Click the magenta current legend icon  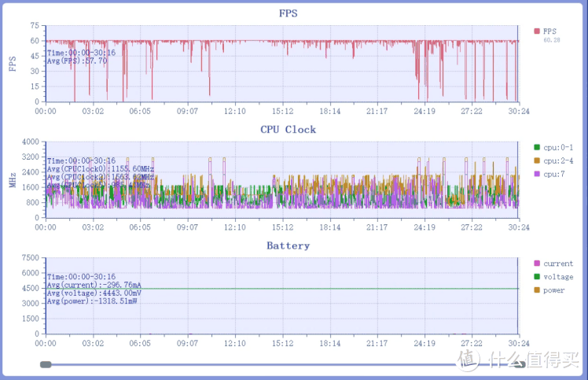[537, 264]
